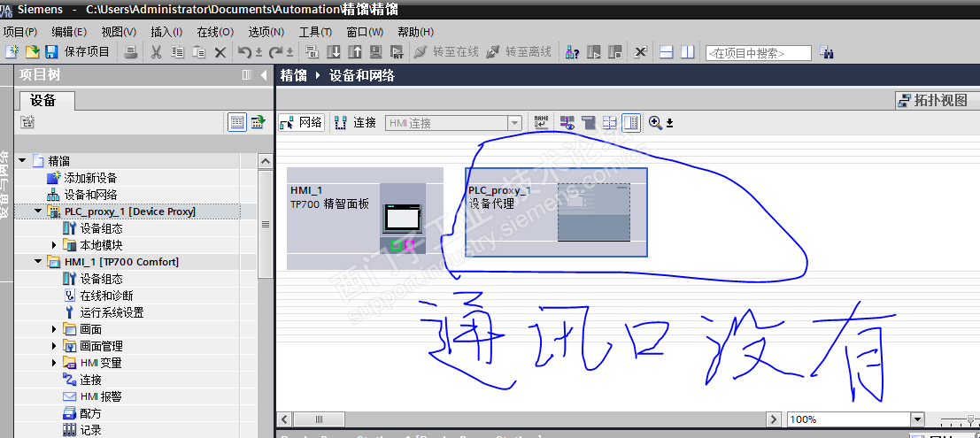Click the Undo arrow icon
Screen dimensions: 980x438
245,52
